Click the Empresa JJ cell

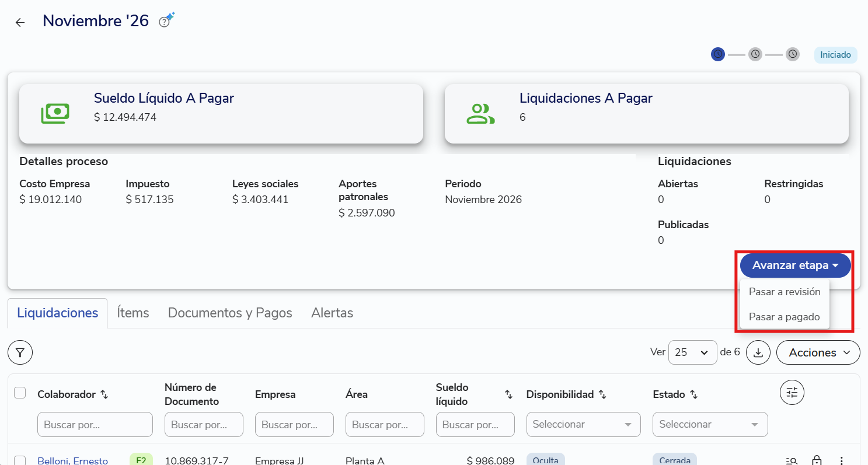tap(279, 461)
